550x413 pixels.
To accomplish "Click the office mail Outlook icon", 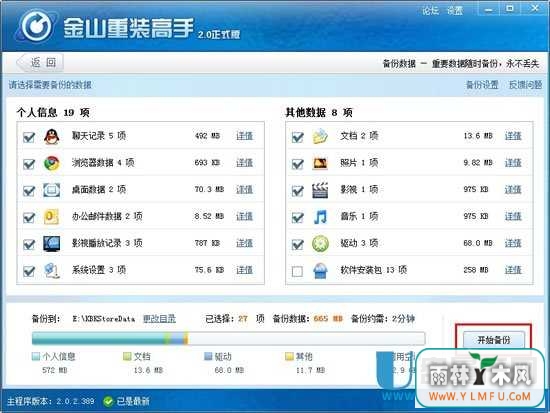I will pyautogui.click(x=51, y=217).
